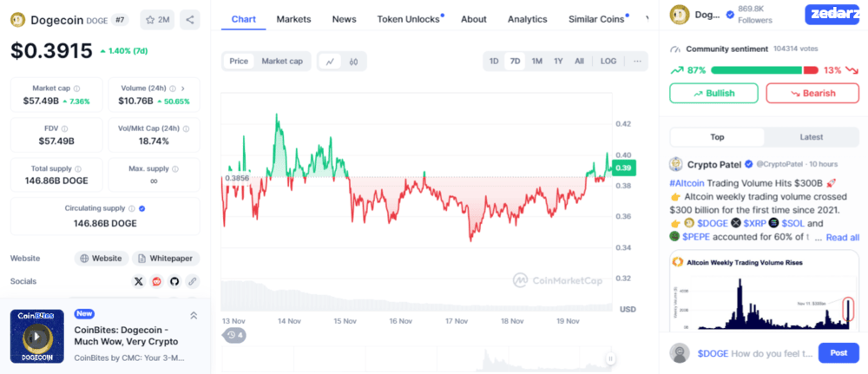Image resolution: width=868 pixels, height=374 pixels.
Task: Vote Bullish on community sentiment
Action: 713,94
